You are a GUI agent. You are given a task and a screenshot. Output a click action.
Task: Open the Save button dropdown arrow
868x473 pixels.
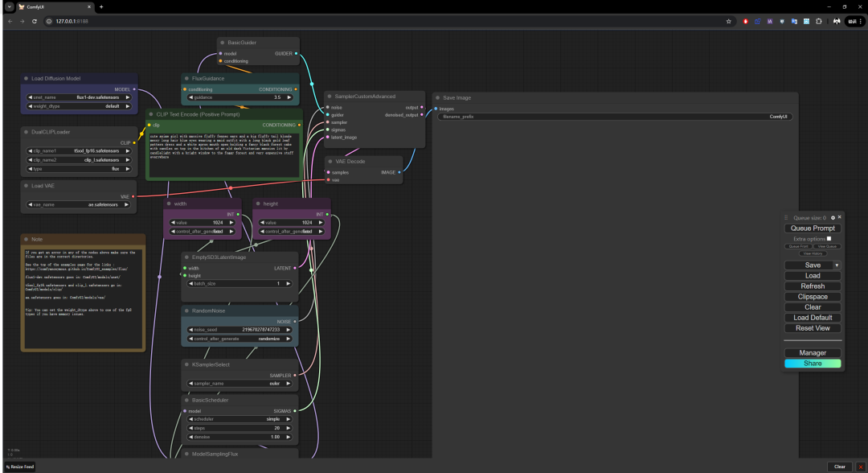pos(837,265)
